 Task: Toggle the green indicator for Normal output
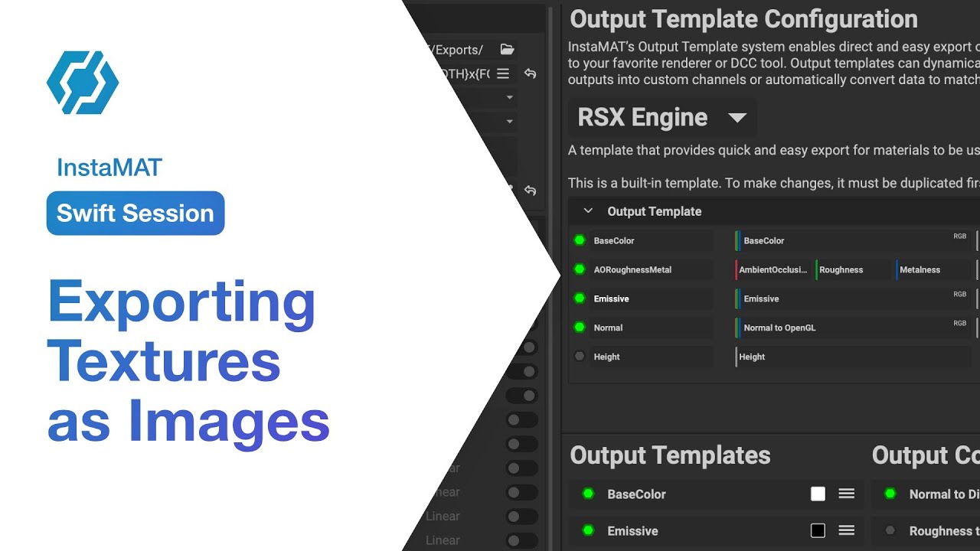coord(580,328)
